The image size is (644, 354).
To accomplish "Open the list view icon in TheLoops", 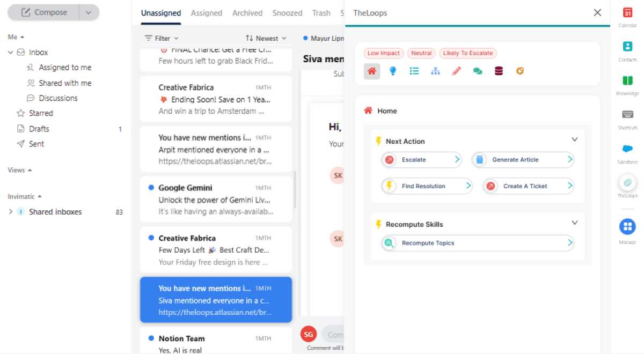I will (x=414, y=71).
